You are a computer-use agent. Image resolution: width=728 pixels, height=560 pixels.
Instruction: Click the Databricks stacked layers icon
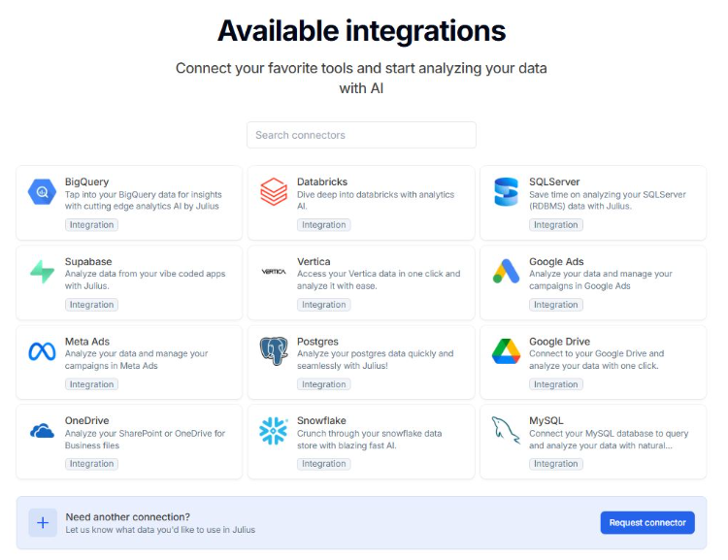pos(274,192)
